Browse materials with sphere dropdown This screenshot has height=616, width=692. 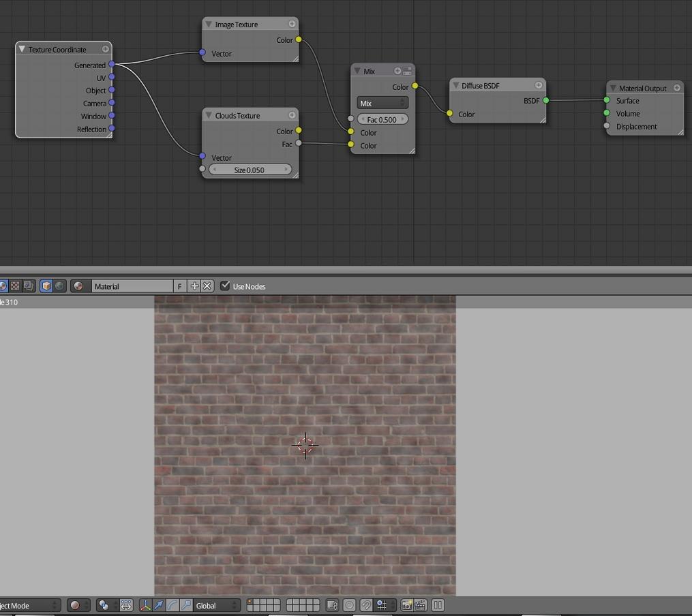(80, 286)
